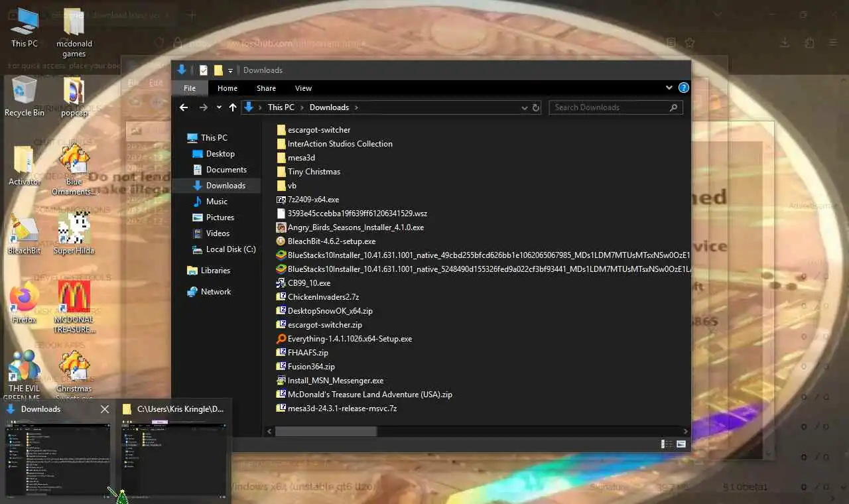Switch to details view layout icon

point(667,444)
